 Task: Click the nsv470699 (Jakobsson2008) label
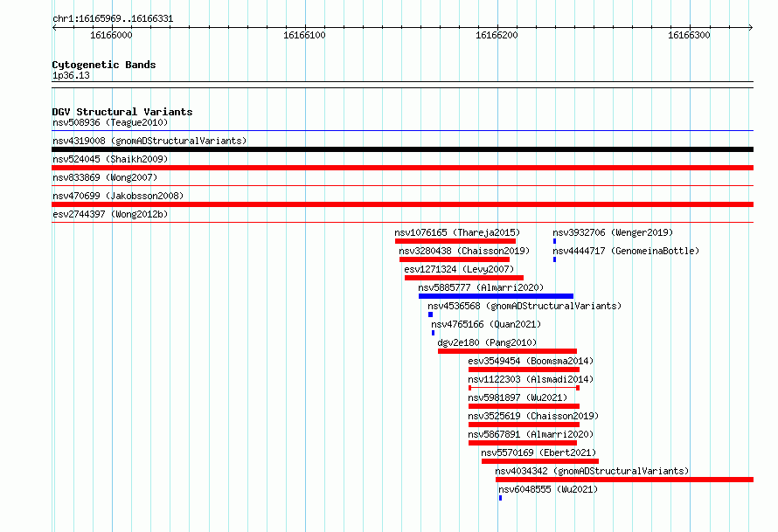tap(118, 196)
